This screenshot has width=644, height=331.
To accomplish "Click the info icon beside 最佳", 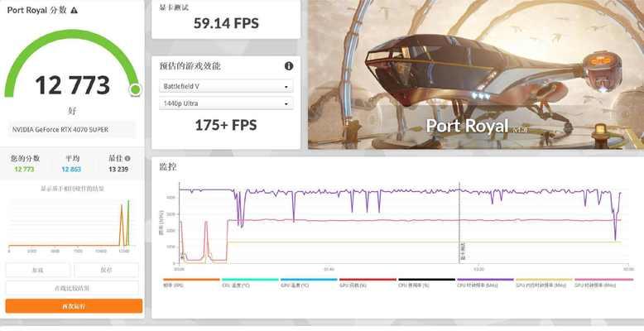I will 127,158.
